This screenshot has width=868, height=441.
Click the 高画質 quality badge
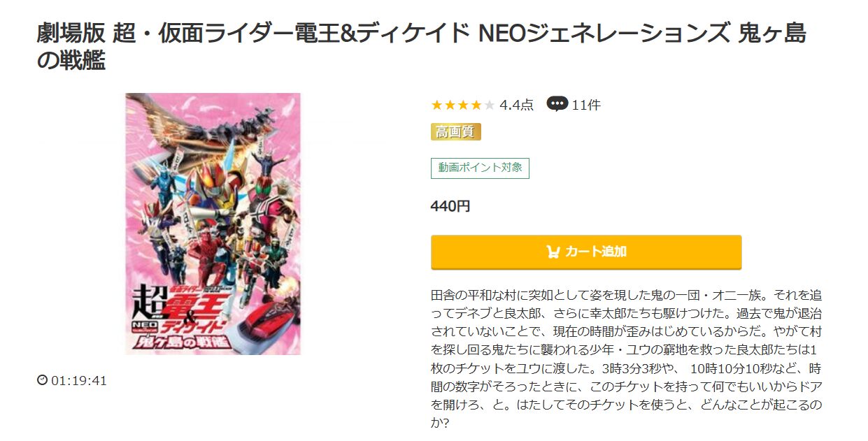point(455,131)
